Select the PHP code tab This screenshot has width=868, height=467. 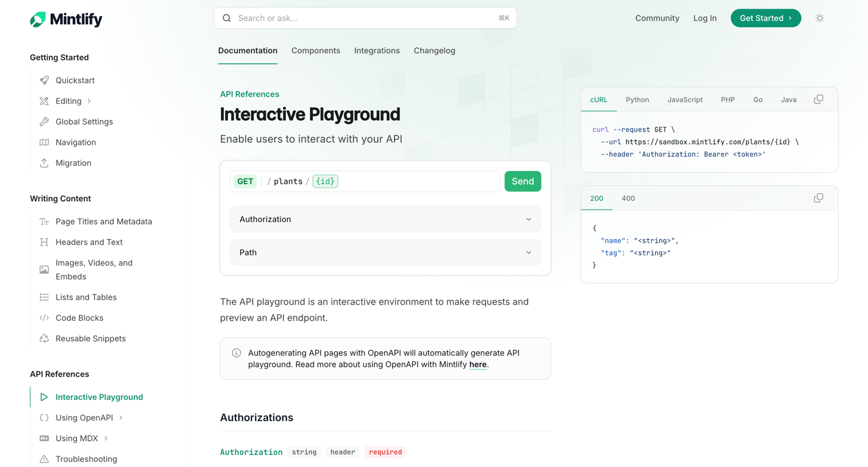[x=728, y=100]
